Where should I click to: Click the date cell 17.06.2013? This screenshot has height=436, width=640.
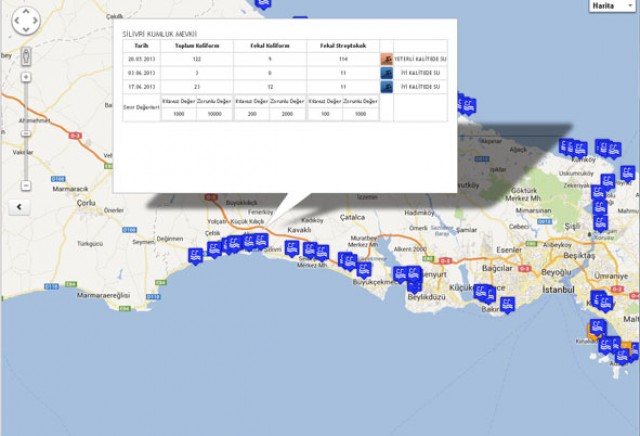(x=141, y=87)
